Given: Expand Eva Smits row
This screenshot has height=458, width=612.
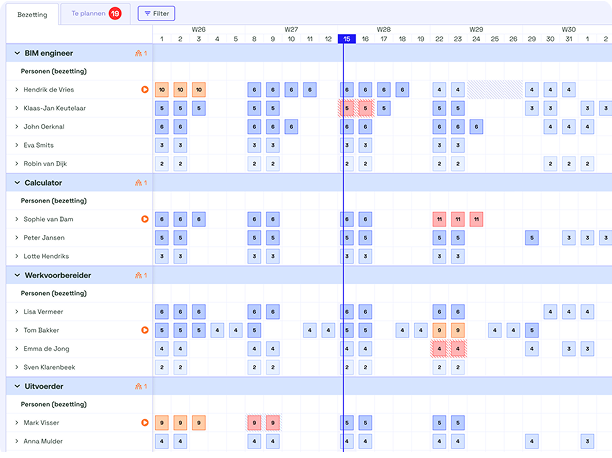Looking at the screenshot, I should [x=16, y=145].
